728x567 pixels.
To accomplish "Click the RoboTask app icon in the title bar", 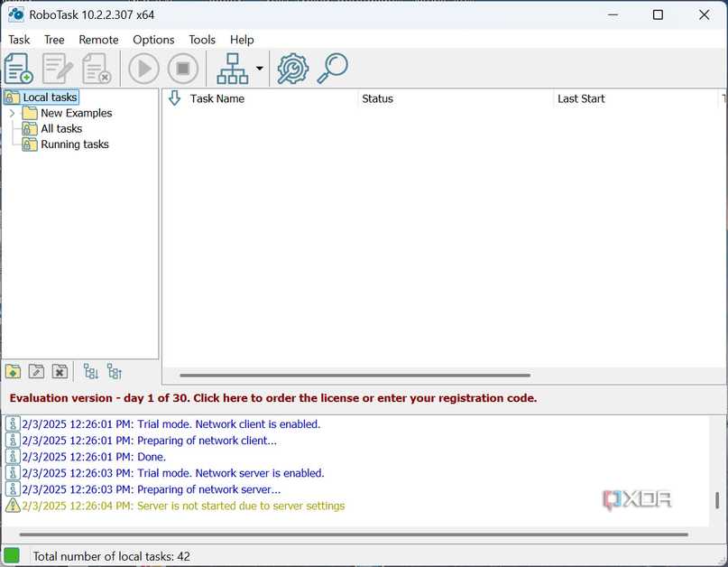I will [x=15, y=14].
